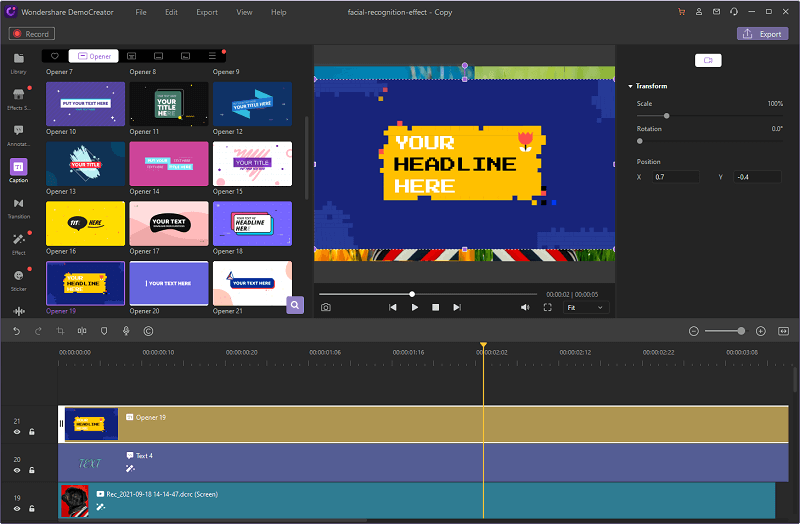Switch to the fourth caption category tab

(x=186, y=56)
